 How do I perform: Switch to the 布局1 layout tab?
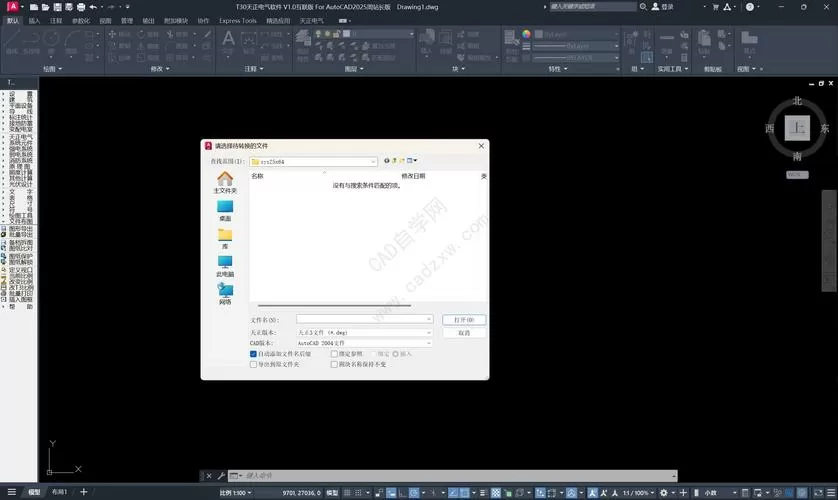tap(59, 492)
